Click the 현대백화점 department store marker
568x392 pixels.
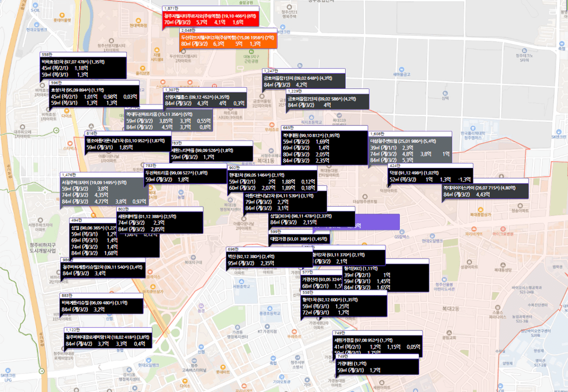point(139,22)
